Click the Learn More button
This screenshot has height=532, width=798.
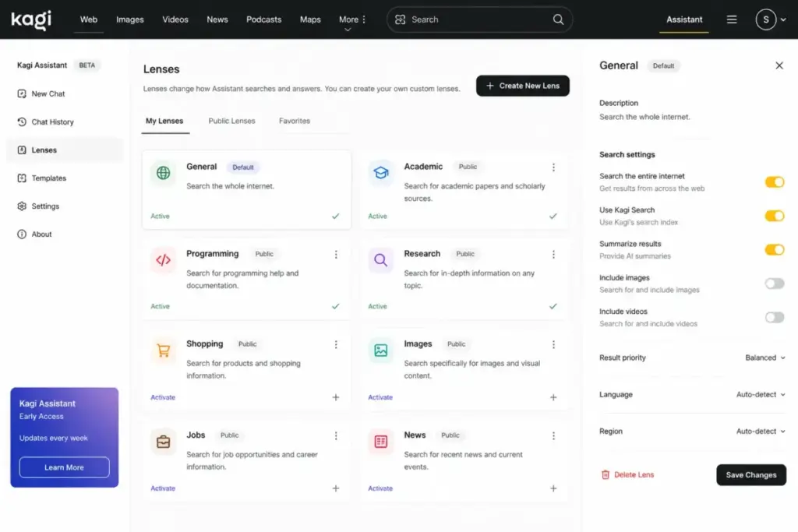click(64, 467)
